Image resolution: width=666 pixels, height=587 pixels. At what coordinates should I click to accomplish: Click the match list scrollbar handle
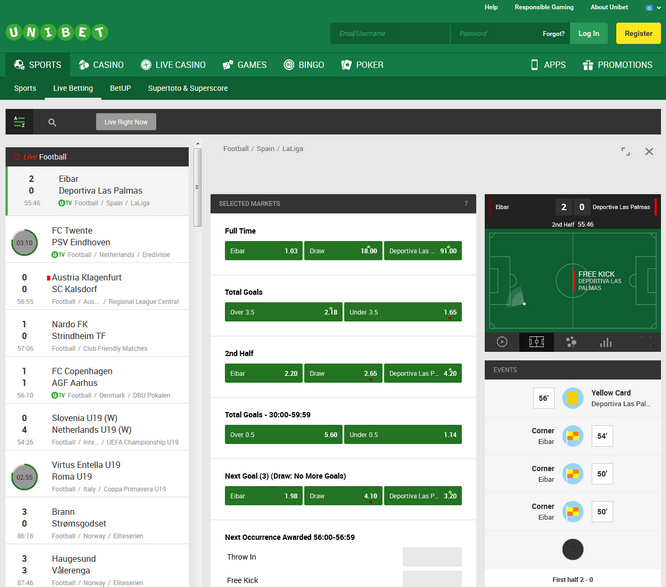[197, 187]
